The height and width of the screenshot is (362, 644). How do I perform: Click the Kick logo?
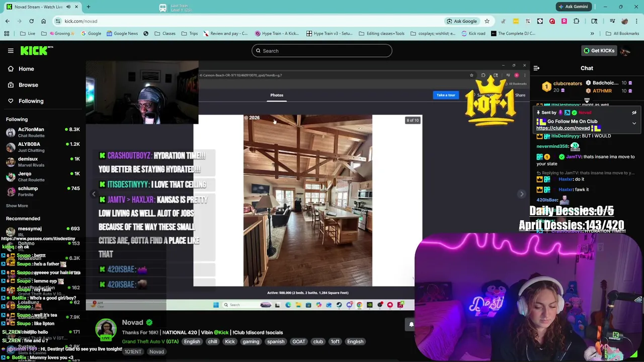pyautogui.click(x=36, y=50)
